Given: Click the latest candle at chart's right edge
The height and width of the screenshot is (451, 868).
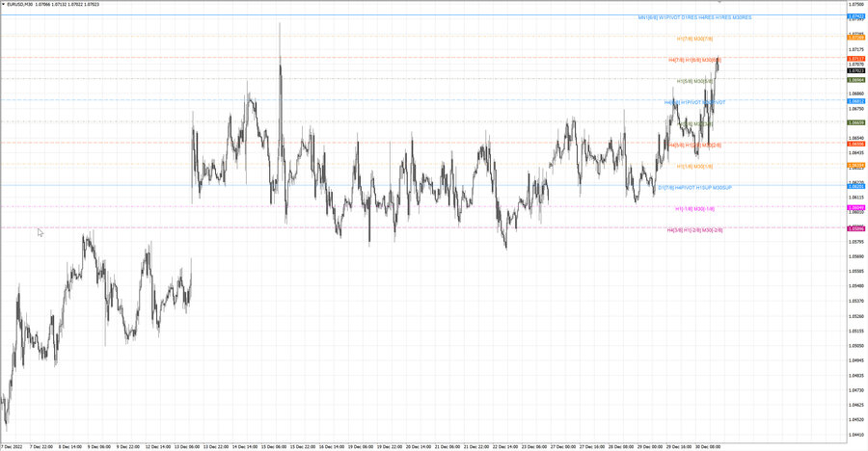Looking at the screenshot, I should tap(718, 64).
